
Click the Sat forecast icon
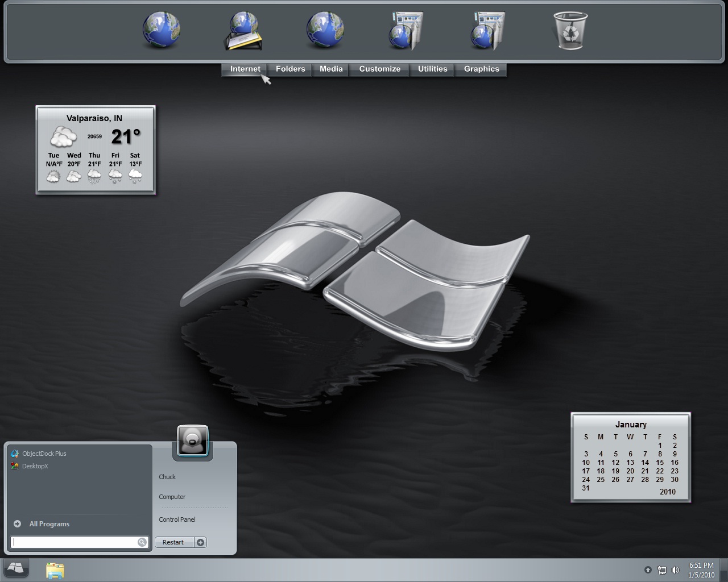[135, 177]
